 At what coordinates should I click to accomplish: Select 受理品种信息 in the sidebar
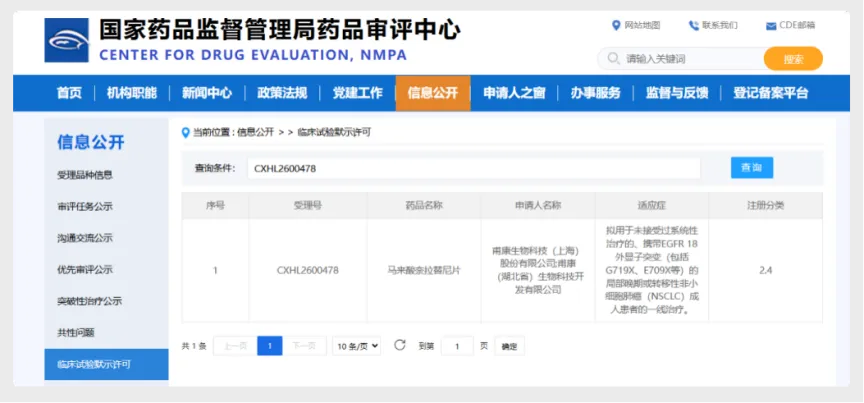pyautogui.click(x=85, y=175)
